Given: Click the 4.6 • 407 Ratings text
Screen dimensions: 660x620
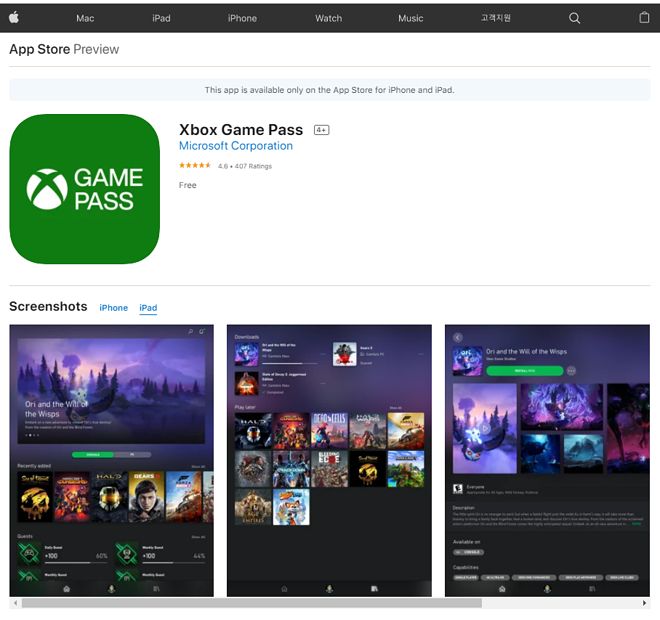Looking at the screenshot, I should (x=245, y=166).
